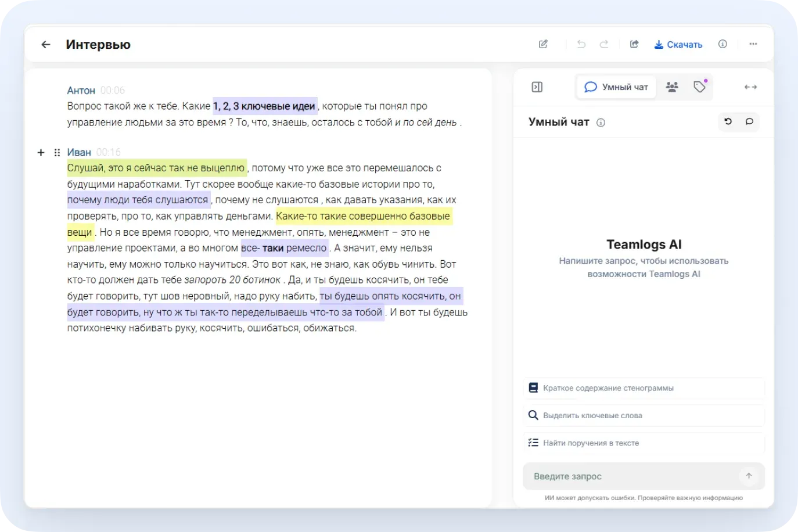Open the info icon in the top header

(722, 44)
